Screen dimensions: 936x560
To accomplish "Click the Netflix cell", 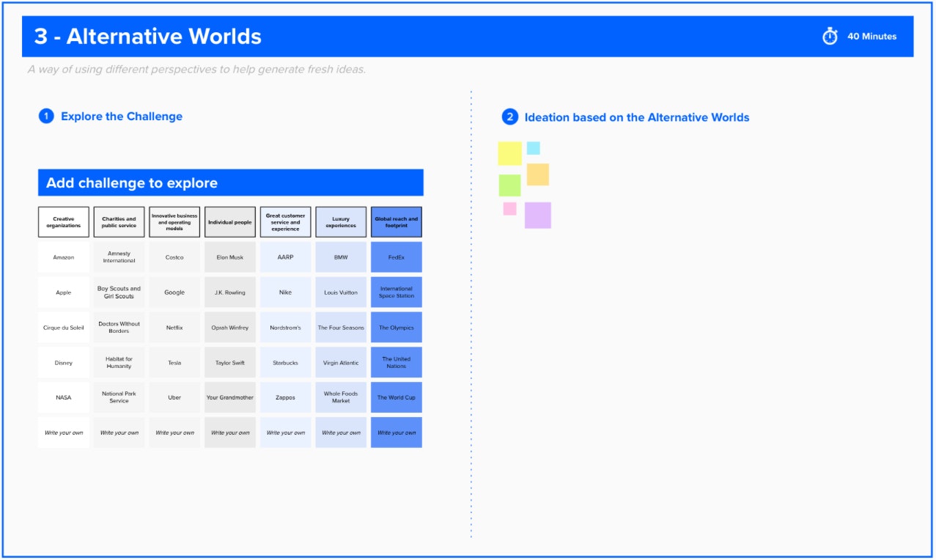I will coord(174,328).
